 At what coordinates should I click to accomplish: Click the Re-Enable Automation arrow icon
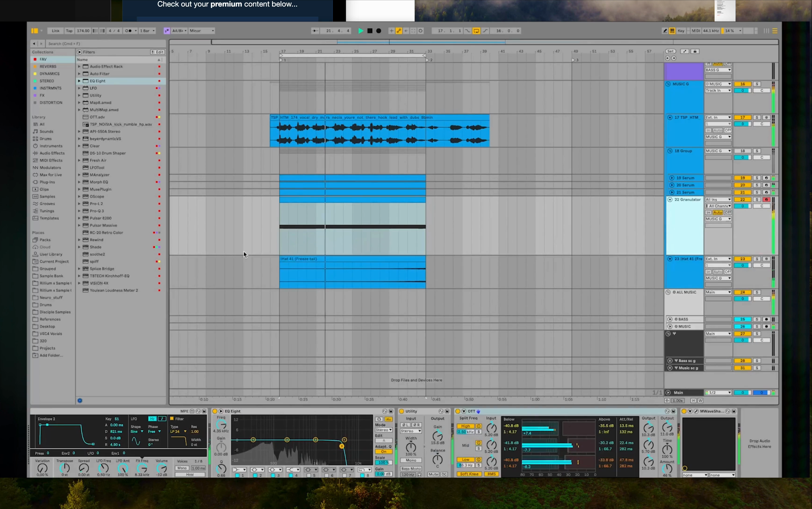406,31
